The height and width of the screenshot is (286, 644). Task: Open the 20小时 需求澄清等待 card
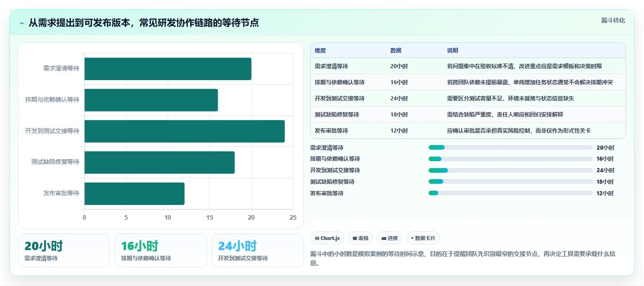[64, 251]
